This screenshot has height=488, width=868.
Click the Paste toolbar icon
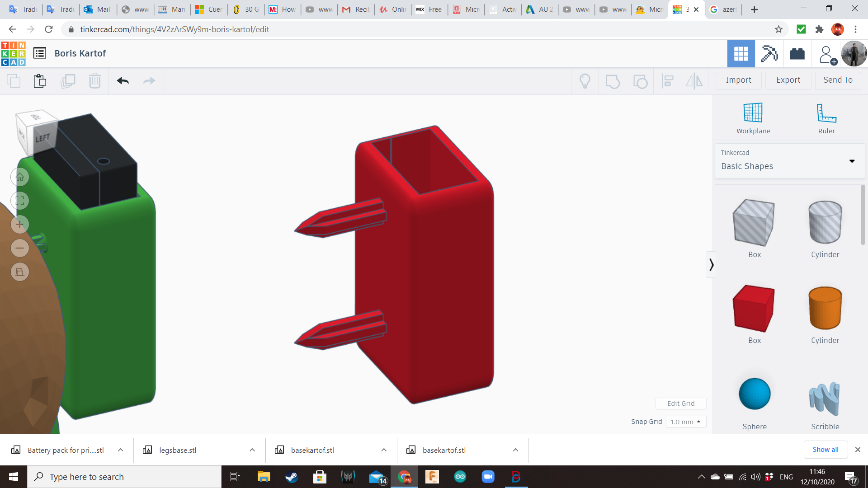coord(40,81)
